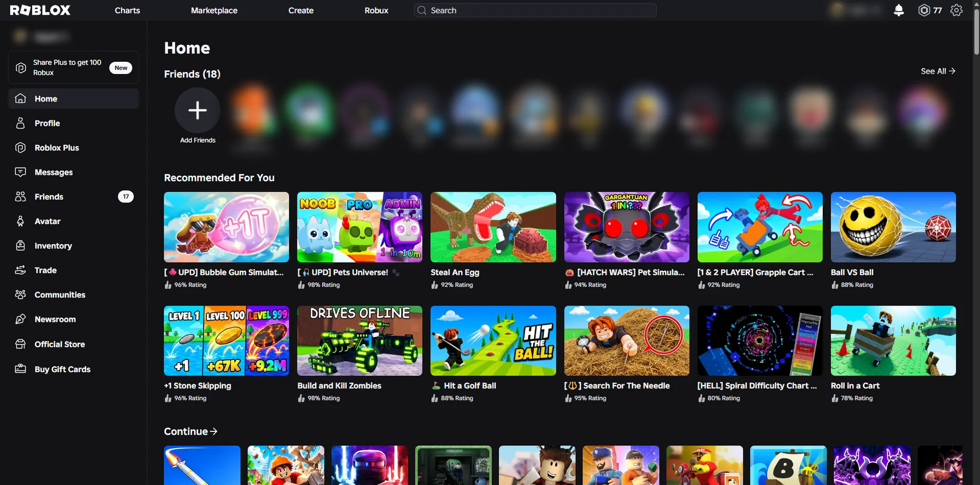This screenshot has height=485, width=980.
Task: Click See All friends link
Action: click(x=938, y=71)
